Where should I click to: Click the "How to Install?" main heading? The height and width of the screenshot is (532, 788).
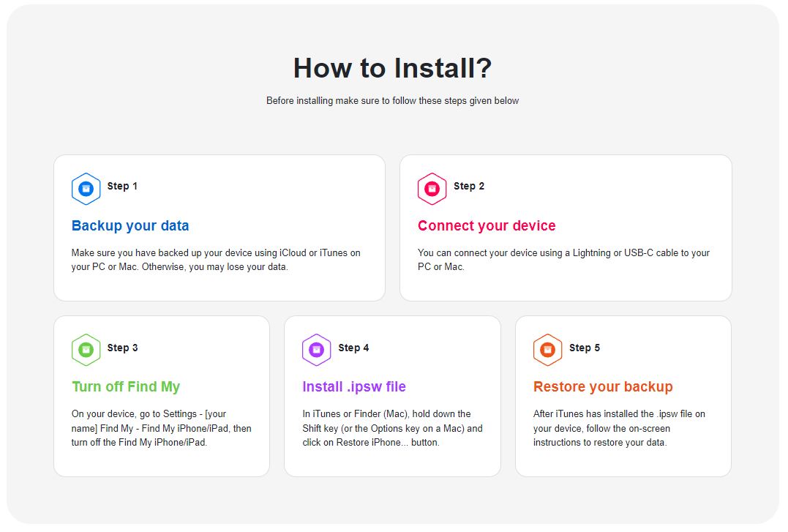[x=392, y=68]
